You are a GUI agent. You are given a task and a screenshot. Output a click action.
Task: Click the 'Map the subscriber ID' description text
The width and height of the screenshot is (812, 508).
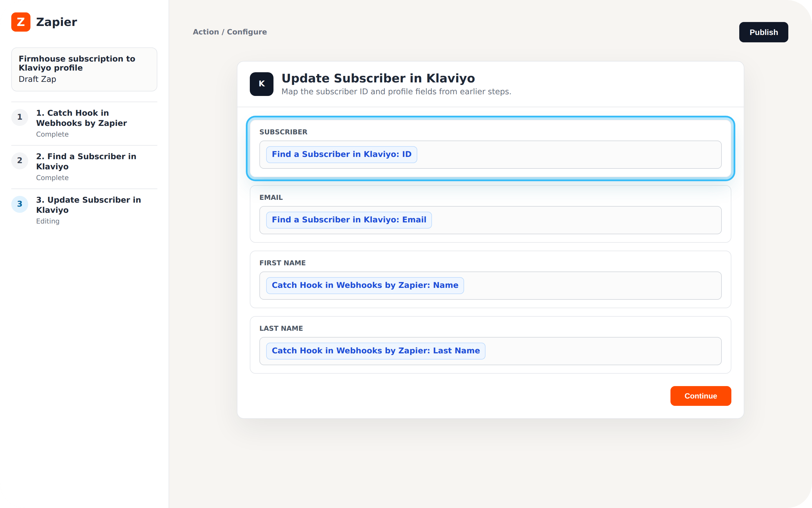(x=396, y=92)
